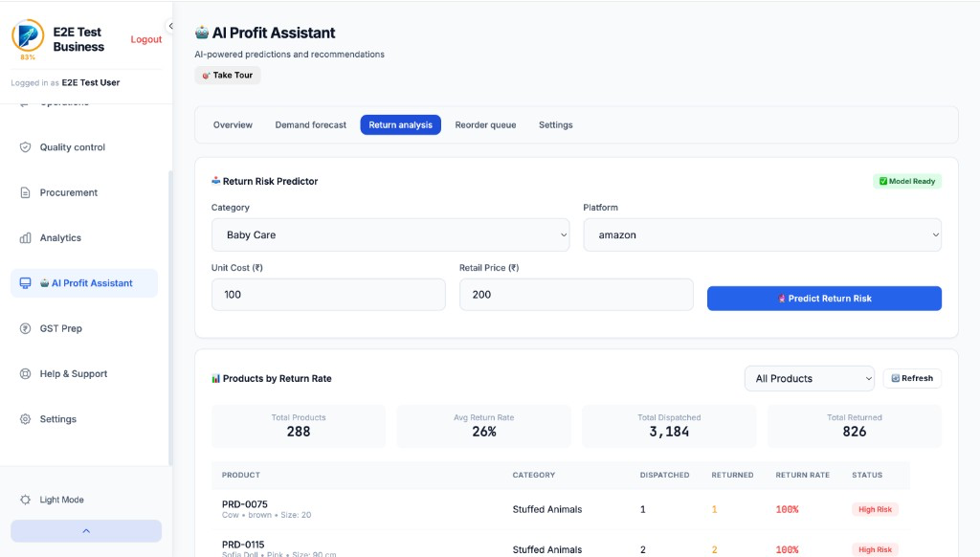The image size is (980, 557).
Task: Click the Unit Cost input field
Action: coord(328,295)
